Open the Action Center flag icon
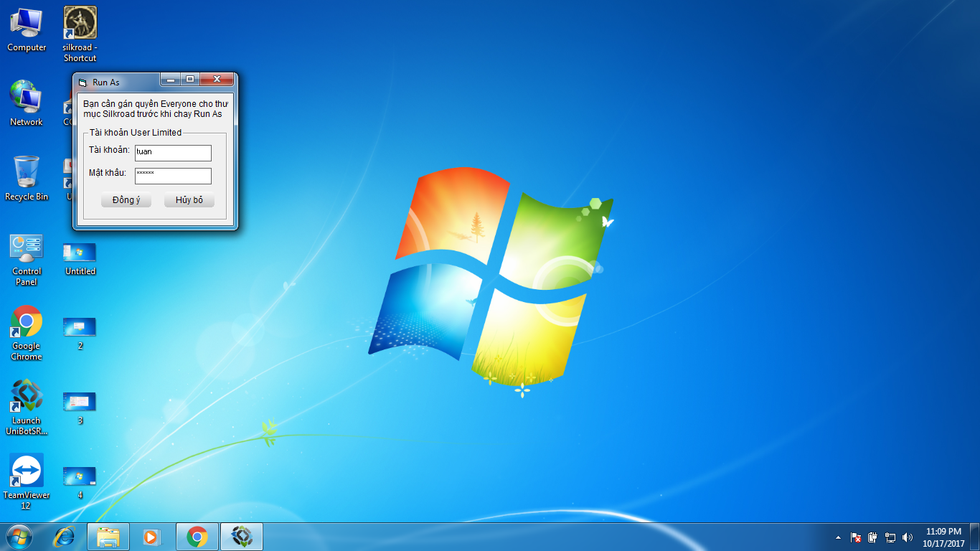Viewport: 980px width, 551px height. click(856, 537)
